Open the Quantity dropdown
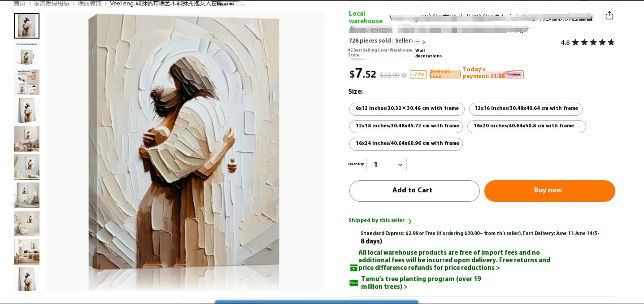 pos(387,165)
